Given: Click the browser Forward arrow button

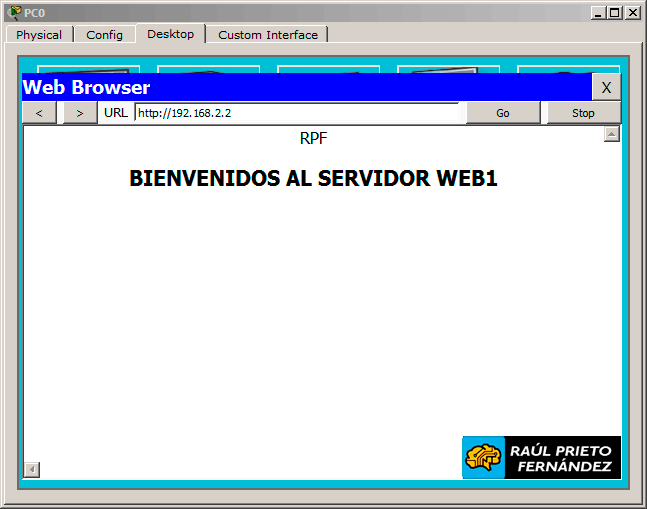Looking at the screenshot, I should pos(79,113).
